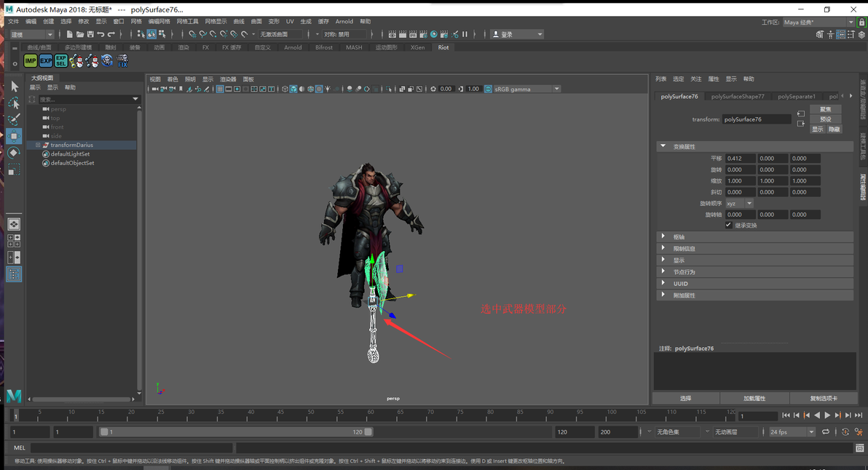Viewport: 868px width, 470px height.
Task: Toggle the loop playback icon
Action: tap(826, 432)
